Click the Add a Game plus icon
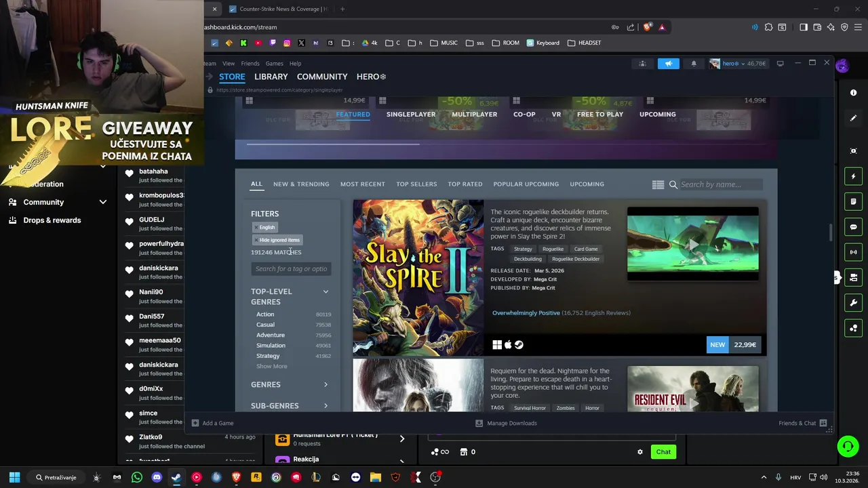868x488 pixels. click(195, 423)
